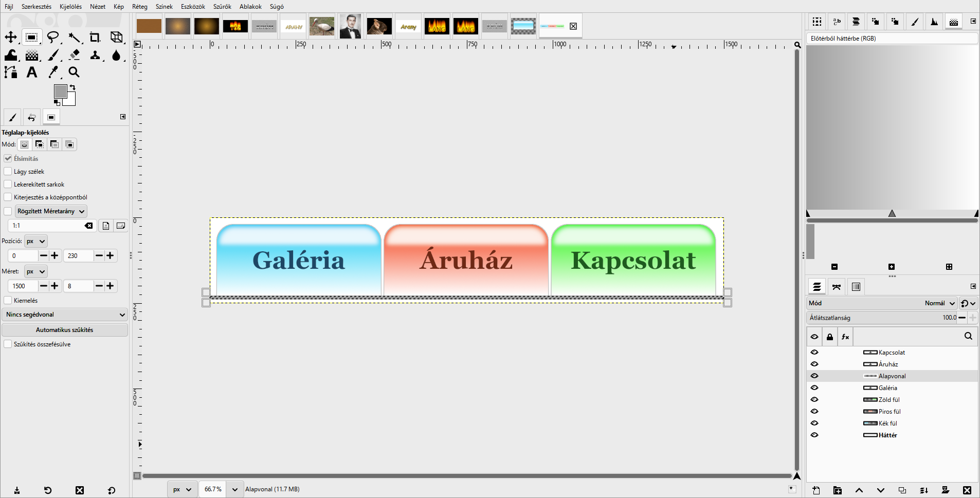The width and height of the screenshot is (980, 498).
Task: Open the Kijelölés menu
Action: point(70,7)
